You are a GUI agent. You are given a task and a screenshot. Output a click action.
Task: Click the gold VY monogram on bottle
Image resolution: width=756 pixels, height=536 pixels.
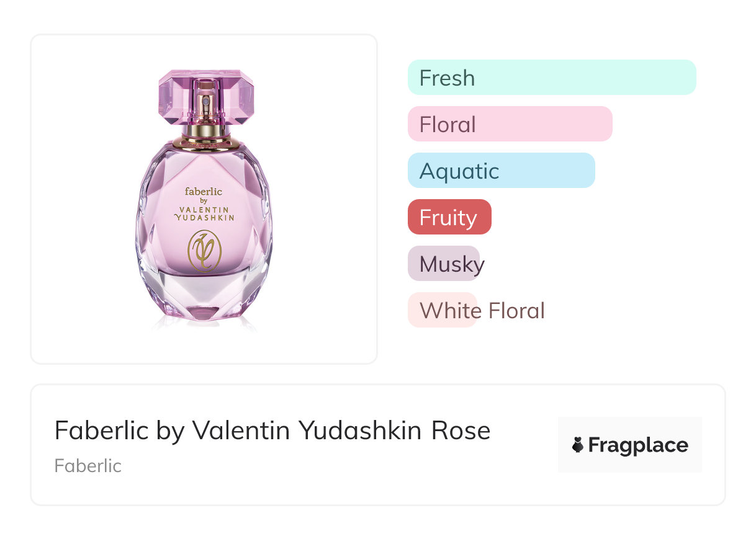click(204, 251)
